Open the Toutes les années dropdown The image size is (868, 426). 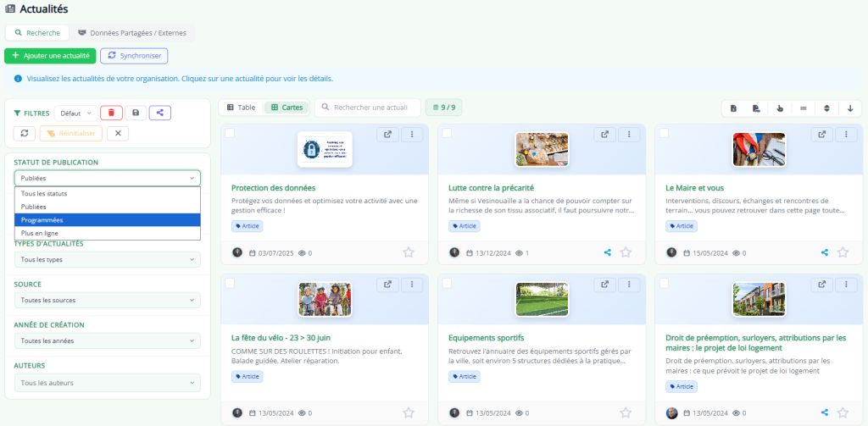pos(108,340)
